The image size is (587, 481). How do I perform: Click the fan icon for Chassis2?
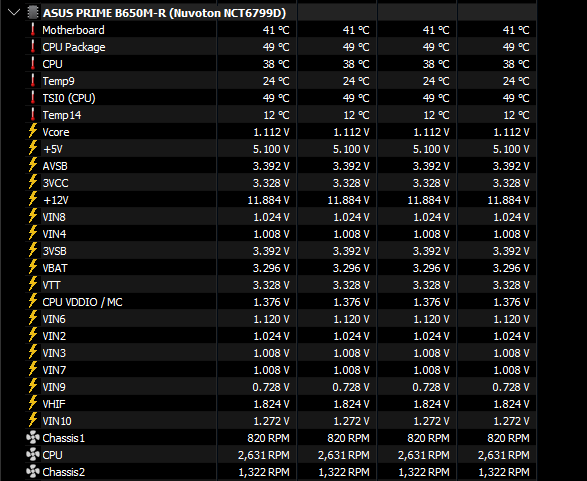coord(33,472)
